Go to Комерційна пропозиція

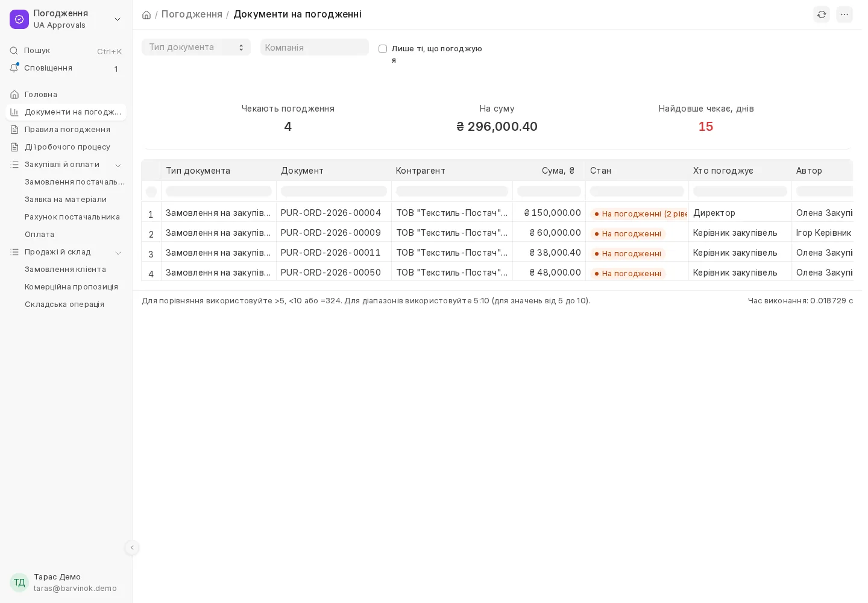pyautogui.click(x=71, y=287)
